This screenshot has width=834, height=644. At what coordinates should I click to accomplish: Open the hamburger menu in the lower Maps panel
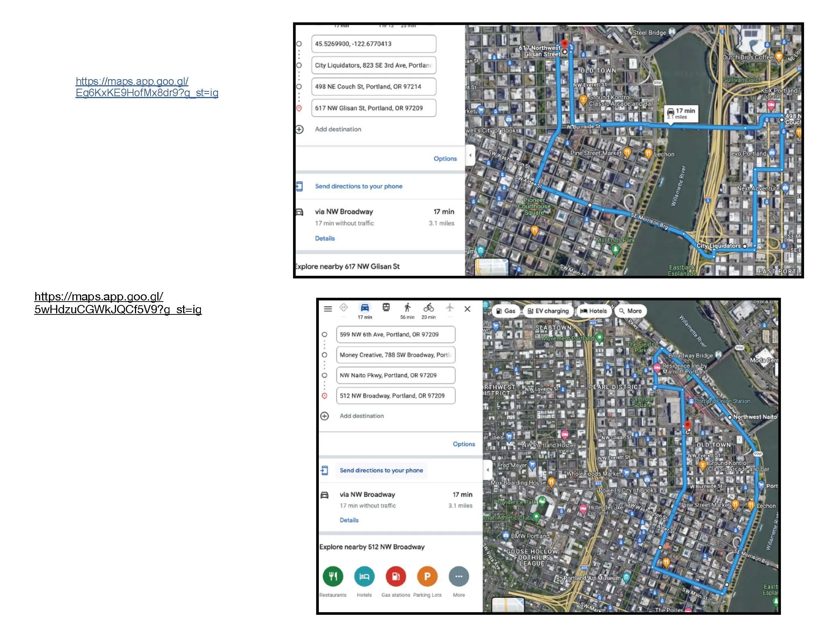pos(328,309)
